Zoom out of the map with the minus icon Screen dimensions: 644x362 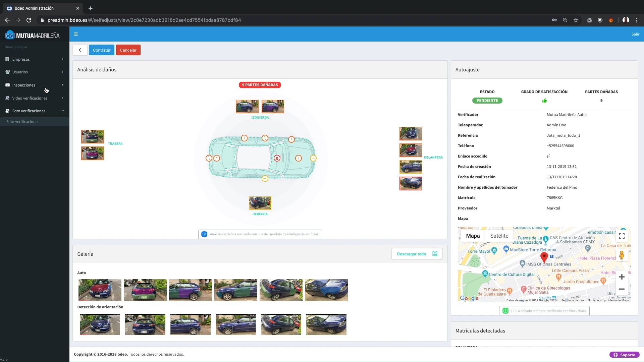[622, 289]
